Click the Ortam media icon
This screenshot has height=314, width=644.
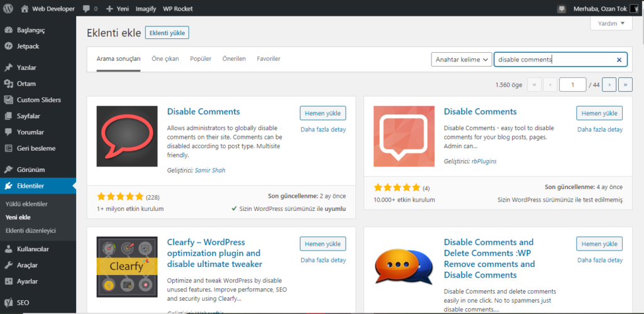9,84
